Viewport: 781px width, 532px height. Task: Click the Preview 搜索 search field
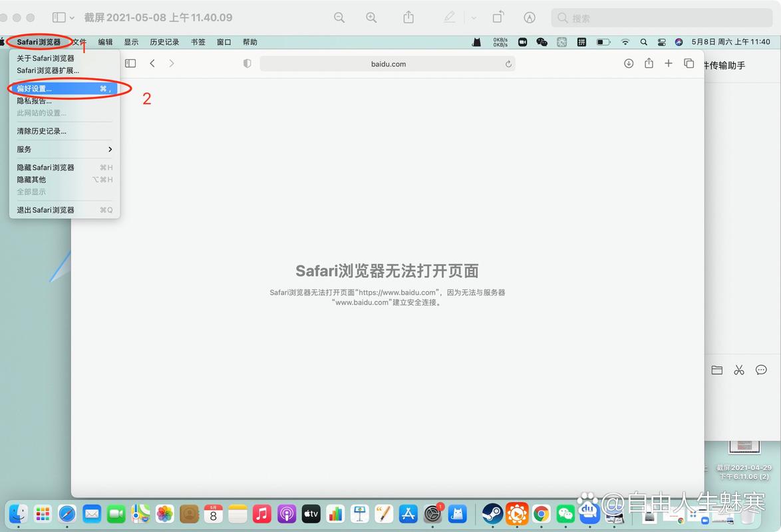pos(662,18)
